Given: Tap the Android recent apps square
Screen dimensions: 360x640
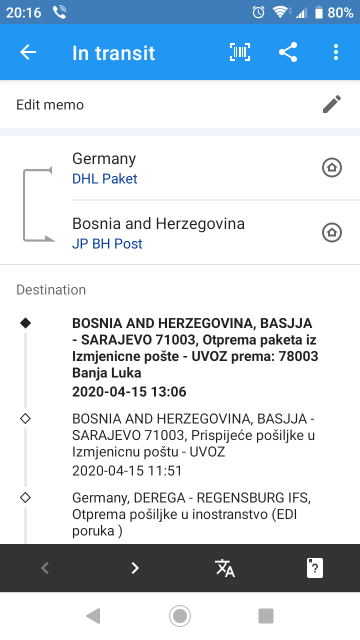Looking at the screenshot, I should click(266, 616).
